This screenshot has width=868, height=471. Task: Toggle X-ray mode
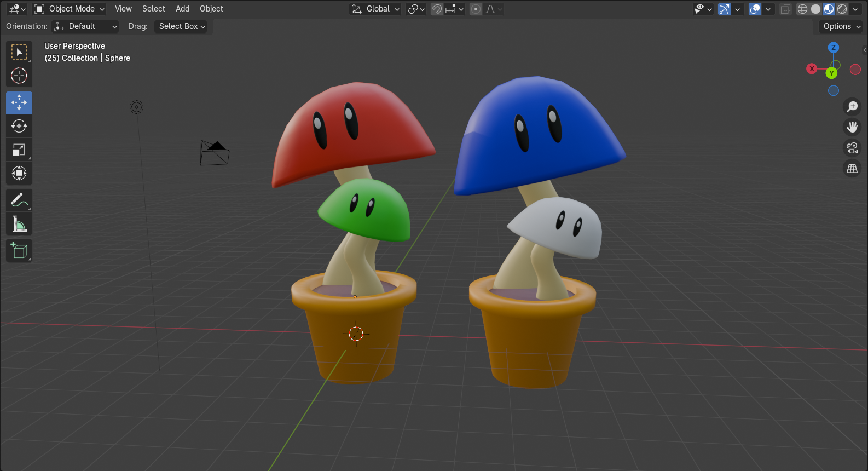(785, 9)
